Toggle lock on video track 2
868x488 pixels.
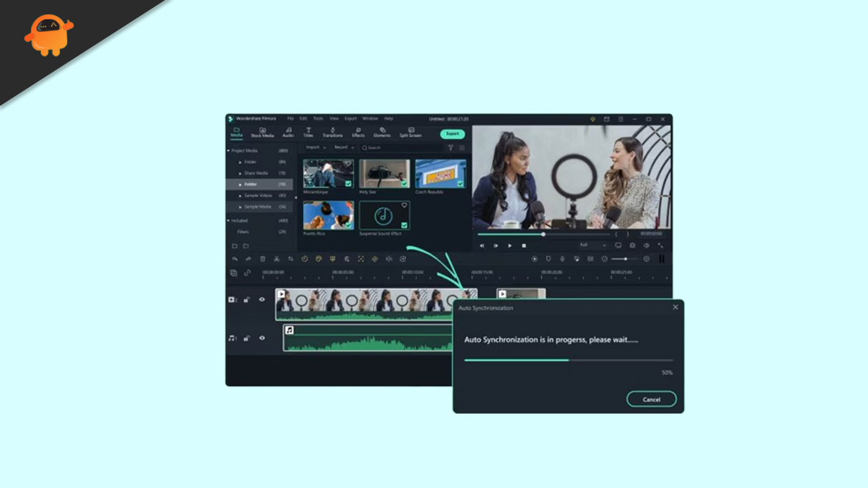point(247,300)
